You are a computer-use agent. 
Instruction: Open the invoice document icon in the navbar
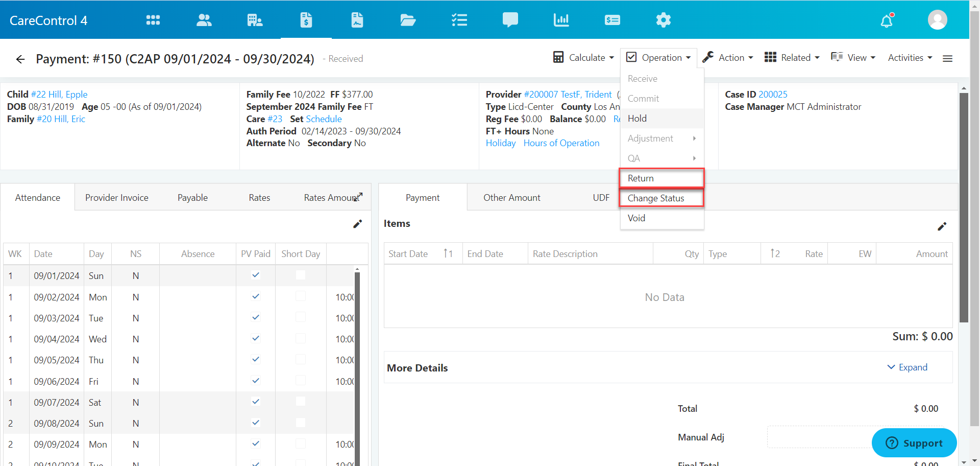pos(357,19)
